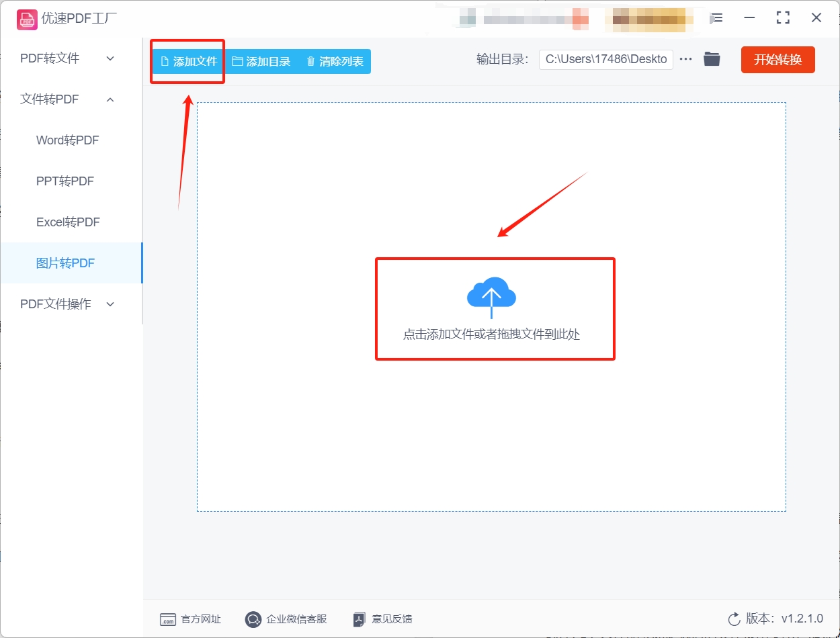Switch to the 图片转PDF function
The width and height of the screenshot is (840, 638).
[x=68, y=263]
